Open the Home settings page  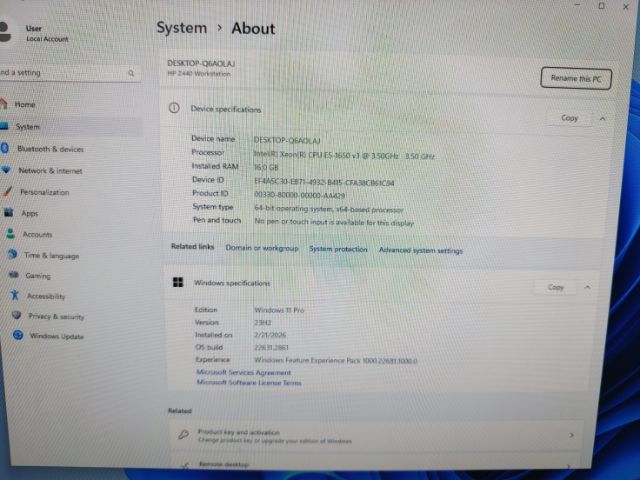tap(24, 104)
